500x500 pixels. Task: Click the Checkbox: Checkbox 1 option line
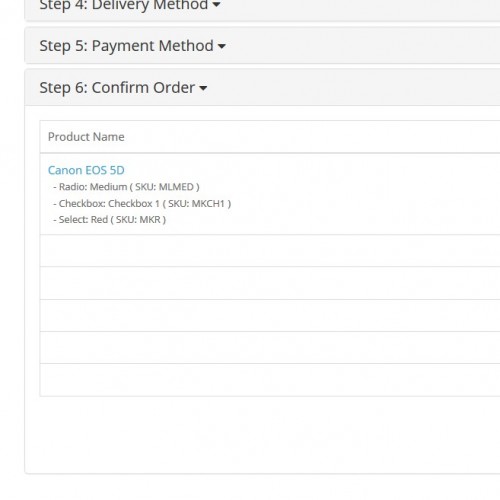coord(142,203)
